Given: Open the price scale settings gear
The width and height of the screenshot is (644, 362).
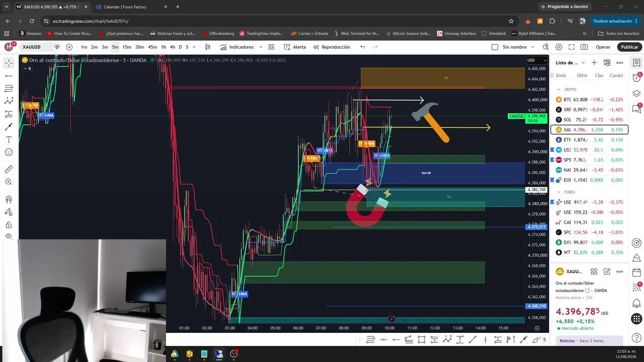Looking at the screenshot, I should tap(537, 328).
